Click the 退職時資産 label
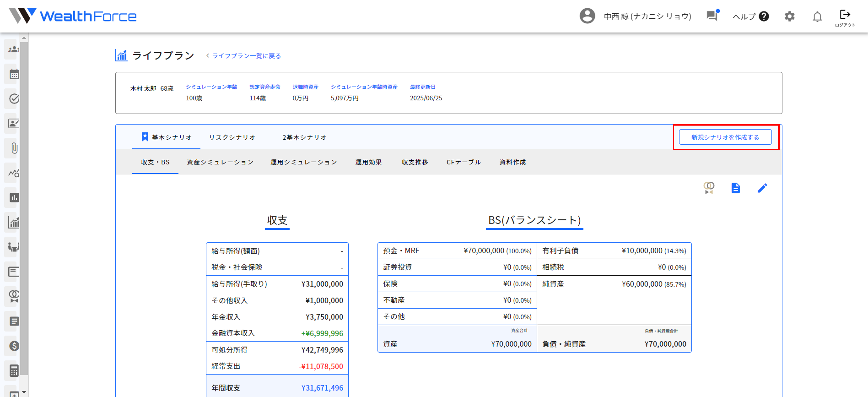Image resolution: width=868 pixels, height=397 pixels. click(305, 87)
